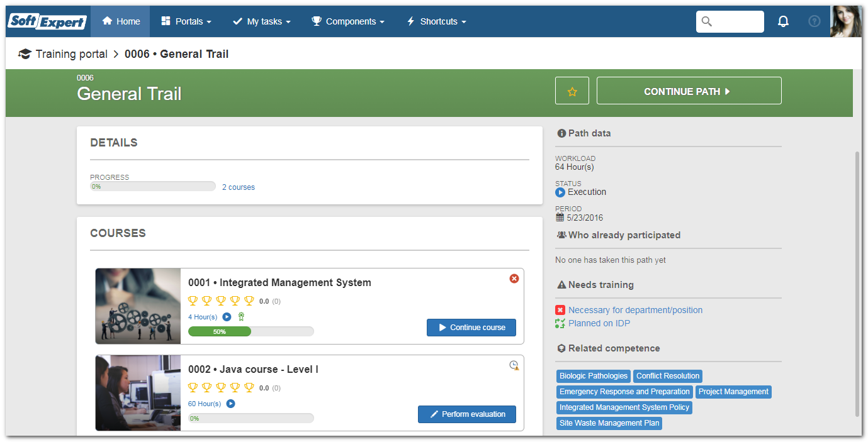
Task: Click the Continue Path button
Action: (689, 91)
